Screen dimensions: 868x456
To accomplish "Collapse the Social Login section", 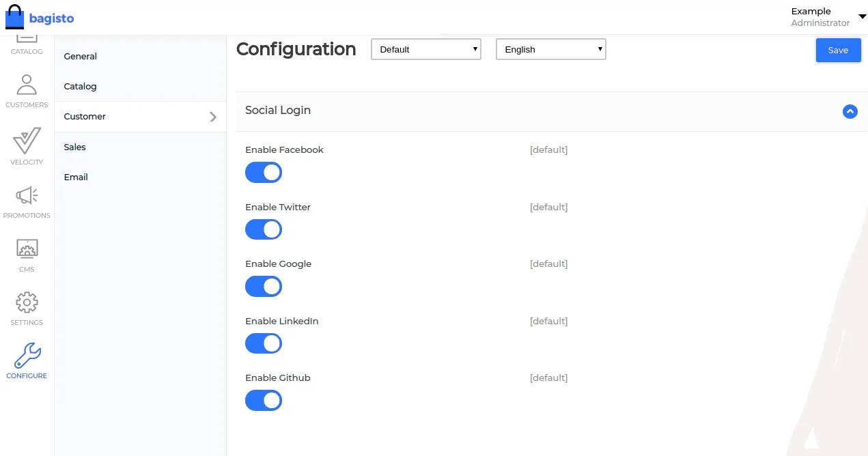I will (850, 111).
